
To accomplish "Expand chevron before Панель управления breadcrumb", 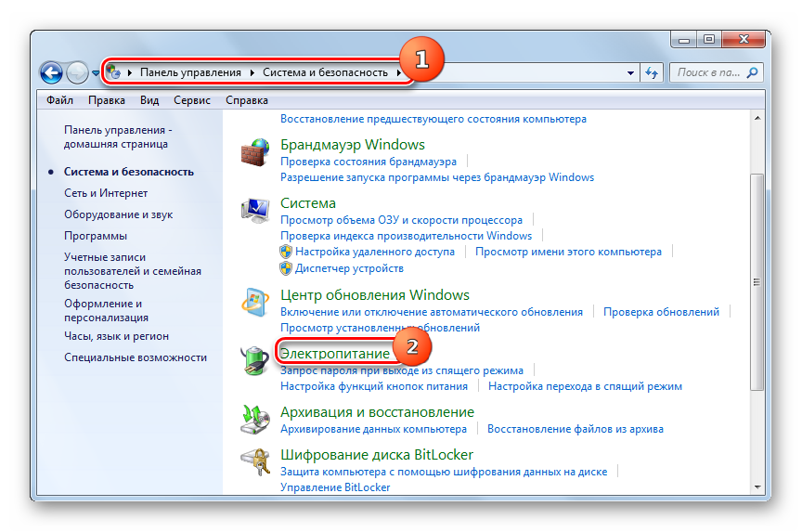I will (130, 72).
